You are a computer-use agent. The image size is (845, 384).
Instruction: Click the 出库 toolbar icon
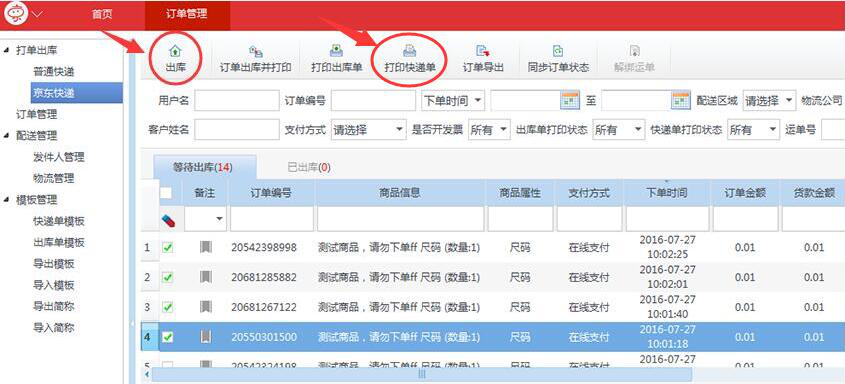coord(175,51)
